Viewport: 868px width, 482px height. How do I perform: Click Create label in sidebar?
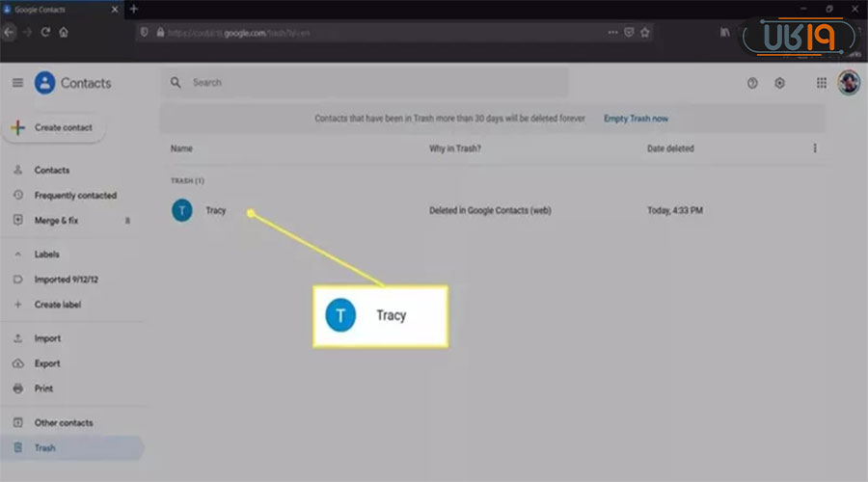pyautogui.click(x=58, y=305)
